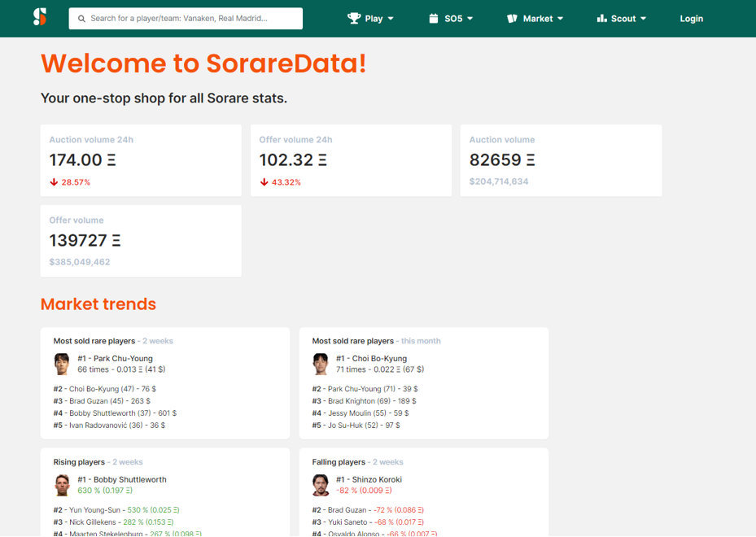
Task: Select #3 Brad Knighton (69) row
Action: 364,400
